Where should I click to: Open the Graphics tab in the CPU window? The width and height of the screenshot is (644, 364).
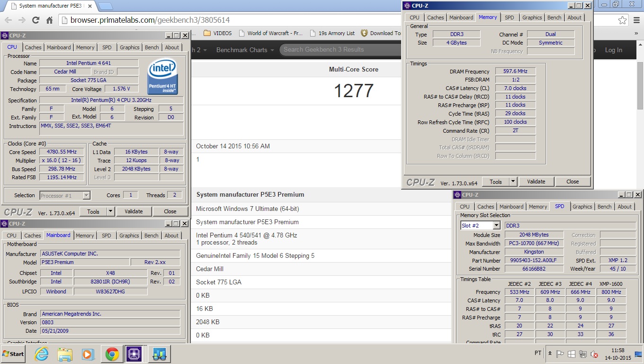[129, 47]
